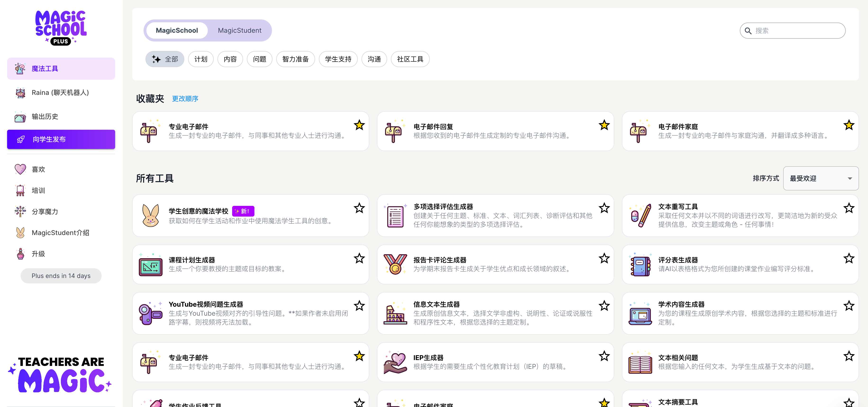Open the 文本摘要工具 card
This screenshot has width=868, height=407.
coord(740,399)
